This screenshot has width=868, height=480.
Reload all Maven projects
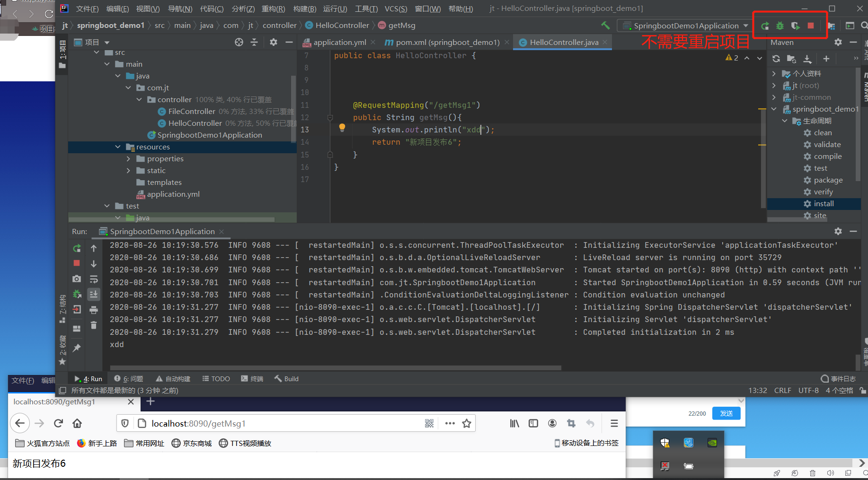pyautogui.click(x=776, y=59)
